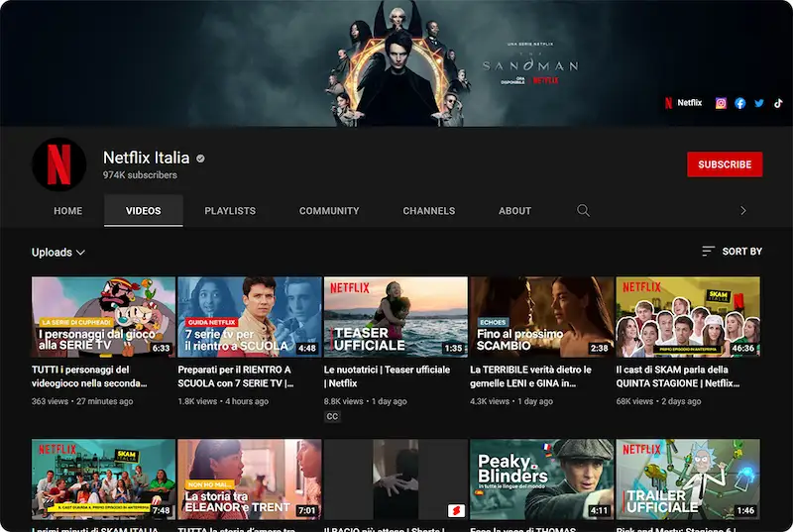793x532 pixels.
Task: Switch to the Home tab
Action: tap(67, 211)
